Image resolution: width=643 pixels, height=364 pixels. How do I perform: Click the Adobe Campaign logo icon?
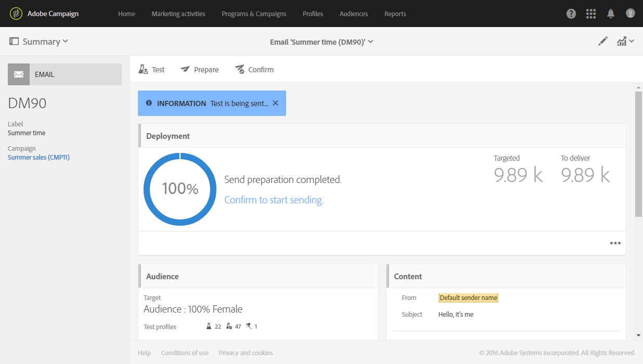coord(16,14)
